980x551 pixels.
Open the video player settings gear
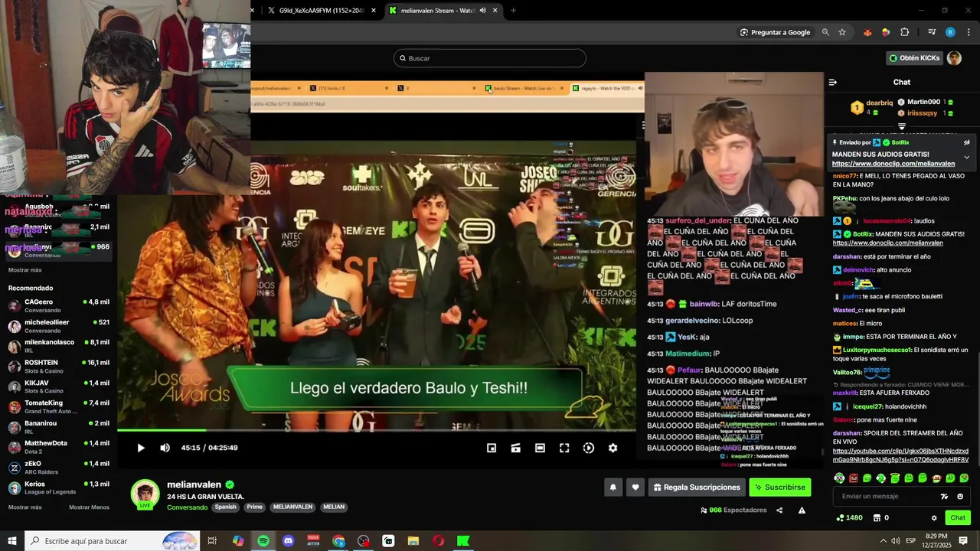point(612,448)
